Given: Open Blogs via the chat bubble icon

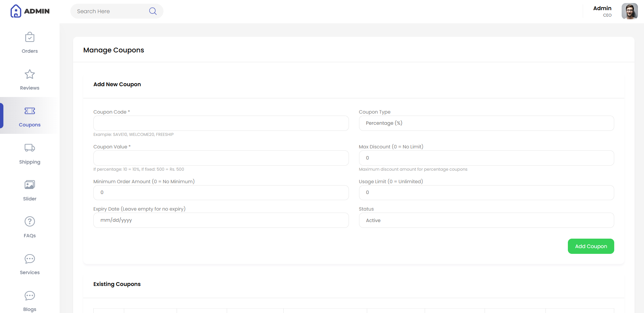Looking at the screenshot, I should (x=30, y=296).
